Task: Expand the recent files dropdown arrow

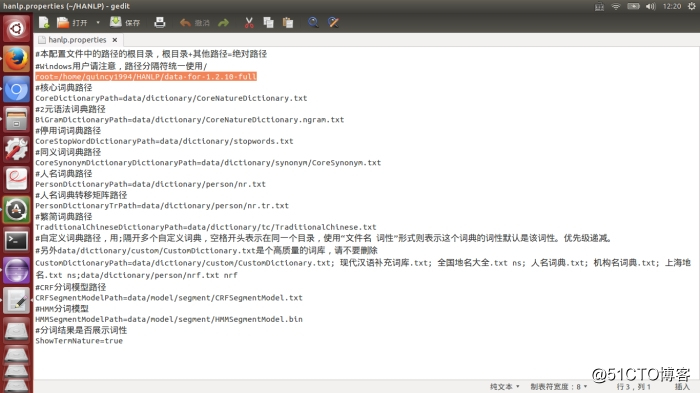Action: point(98,22)
